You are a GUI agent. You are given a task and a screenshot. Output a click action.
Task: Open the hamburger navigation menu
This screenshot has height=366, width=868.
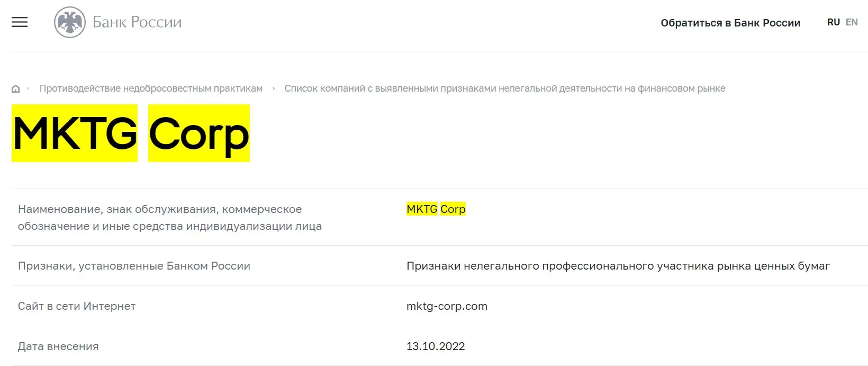coord(20,22)
